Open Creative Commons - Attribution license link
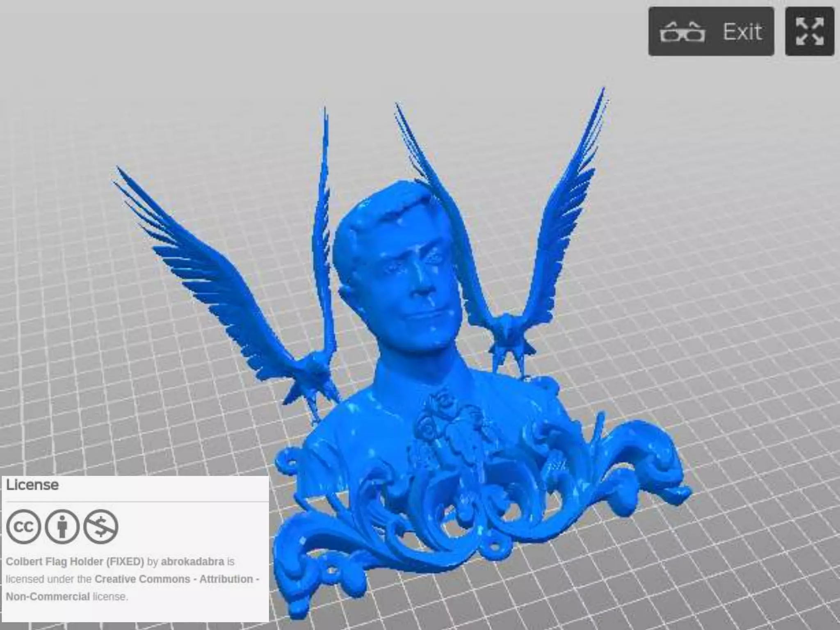The image size is (840, 630). pos(176,579)
